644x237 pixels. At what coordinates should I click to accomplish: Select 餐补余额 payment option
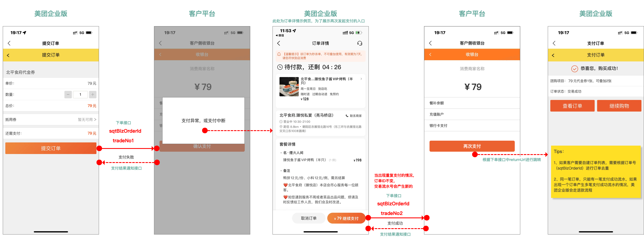click(x=472, y=103)
